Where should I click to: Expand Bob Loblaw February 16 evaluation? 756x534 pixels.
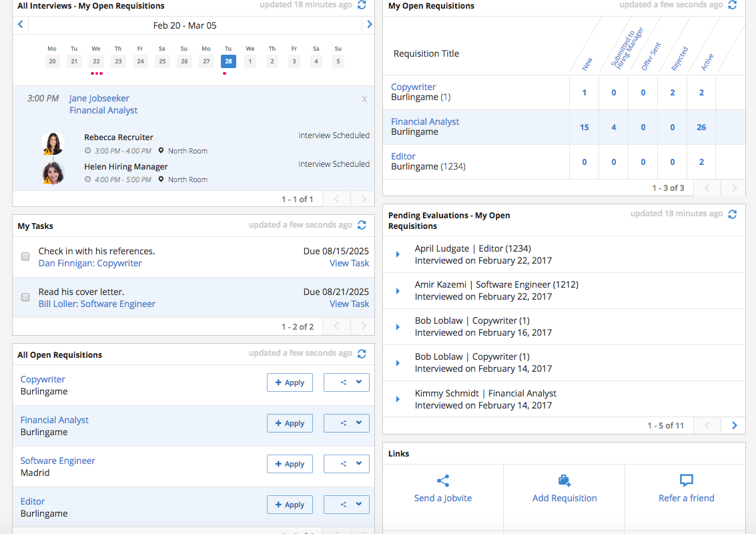[x=398, y=327]
